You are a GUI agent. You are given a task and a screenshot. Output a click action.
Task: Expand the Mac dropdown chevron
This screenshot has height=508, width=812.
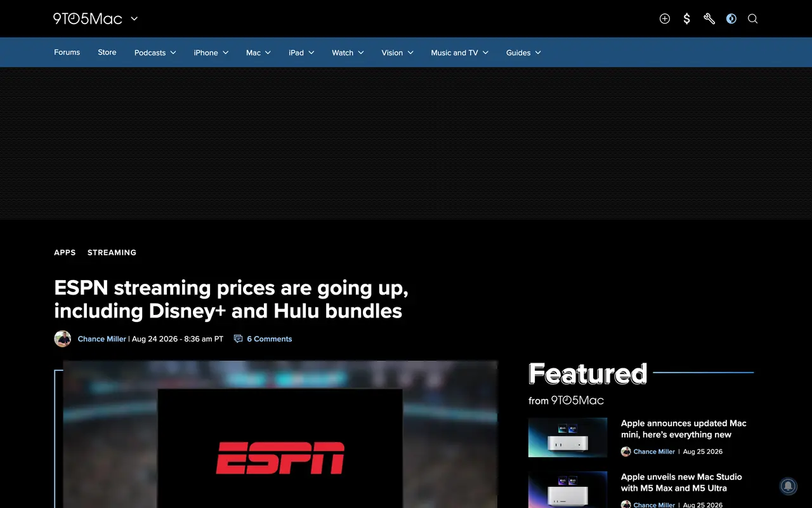point(268,53)
